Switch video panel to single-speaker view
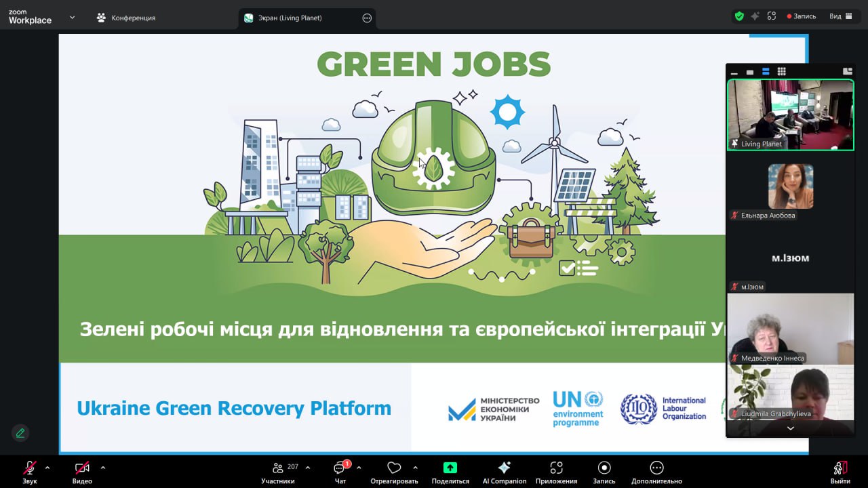 tap(750, 72)
